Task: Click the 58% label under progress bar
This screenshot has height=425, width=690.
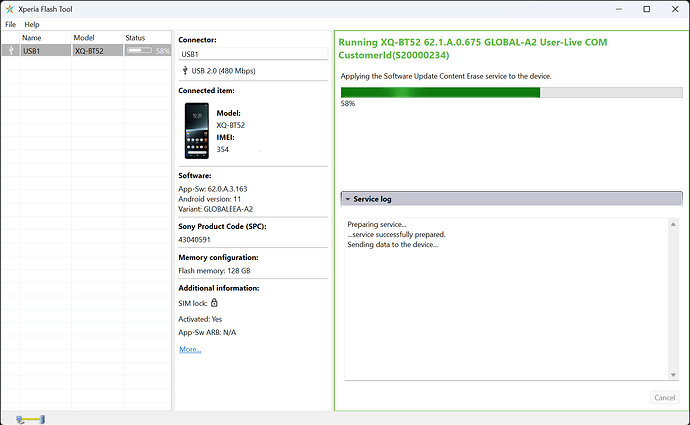Action: coord(348,103)
